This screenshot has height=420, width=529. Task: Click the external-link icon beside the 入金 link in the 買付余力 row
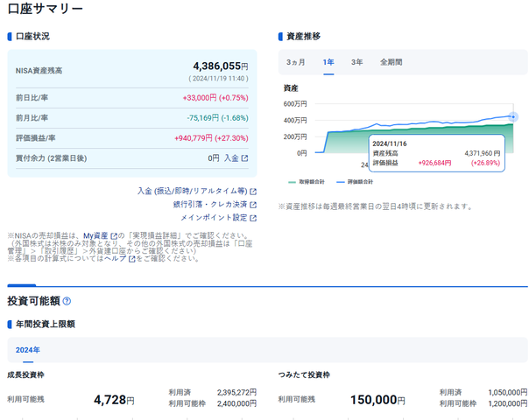point(244,158)
